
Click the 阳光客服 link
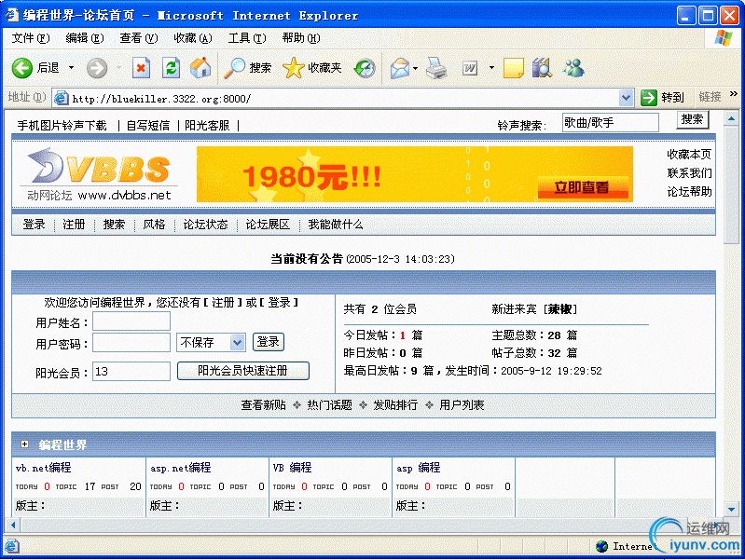(207, 126)
